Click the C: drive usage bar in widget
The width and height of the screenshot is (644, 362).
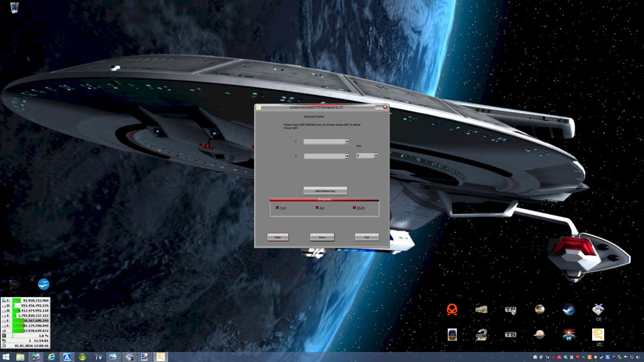click(x=17, y=300)
